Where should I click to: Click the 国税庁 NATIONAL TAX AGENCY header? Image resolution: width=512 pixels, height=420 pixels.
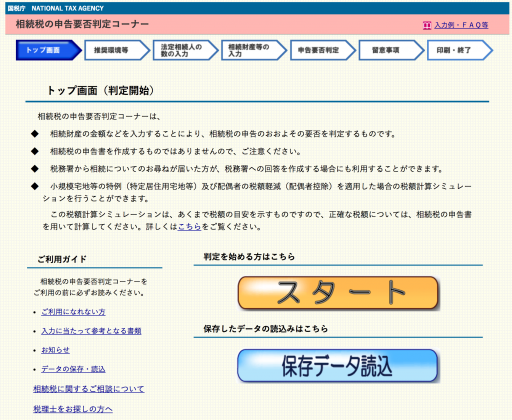pyautogui.click(x=56, y=8)
